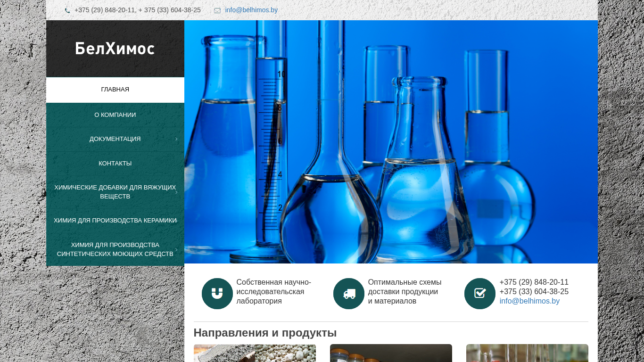
Task: Click the round magnet laboratory icon
Action: click(x=217, y=294)
